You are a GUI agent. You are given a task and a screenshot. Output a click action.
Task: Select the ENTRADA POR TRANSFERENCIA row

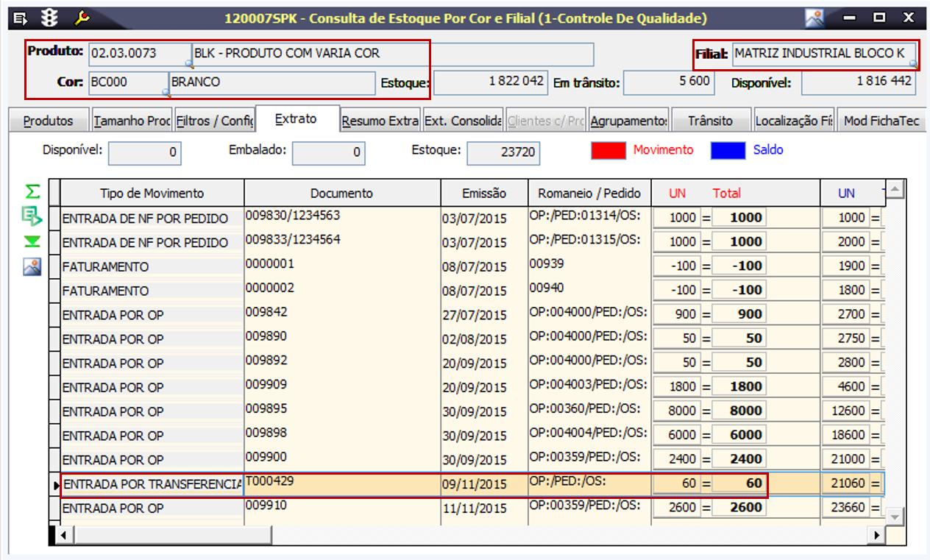[x=152, y=485]
